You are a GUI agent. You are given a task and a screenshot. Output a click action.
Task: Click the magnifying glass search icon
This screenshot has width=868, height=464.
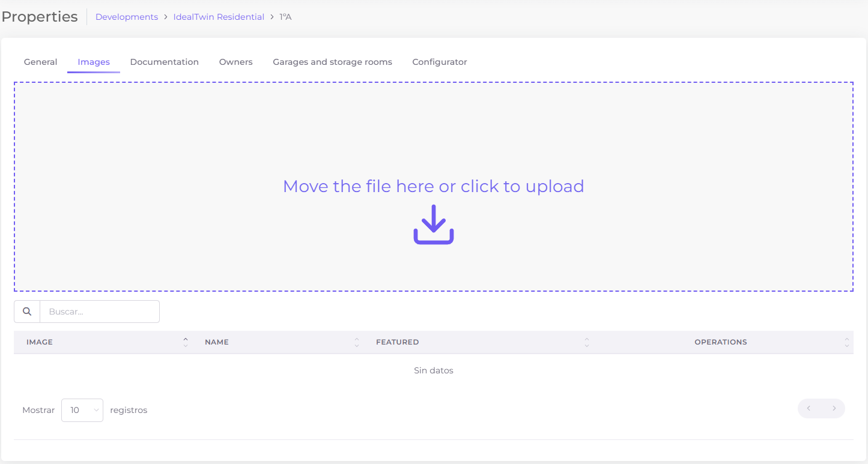(x=27, y=312)
